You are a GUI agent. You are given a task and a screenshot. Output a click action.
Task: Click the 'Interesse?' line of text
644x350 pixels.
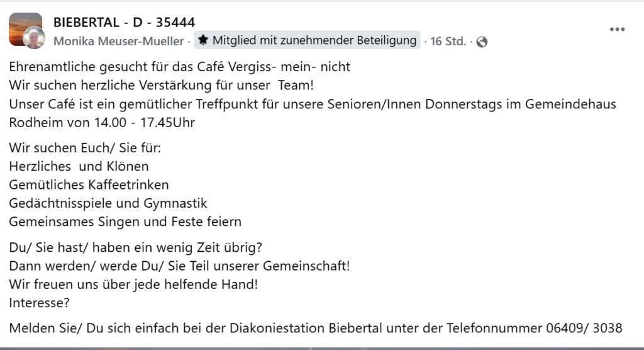[x=39, y=303]
